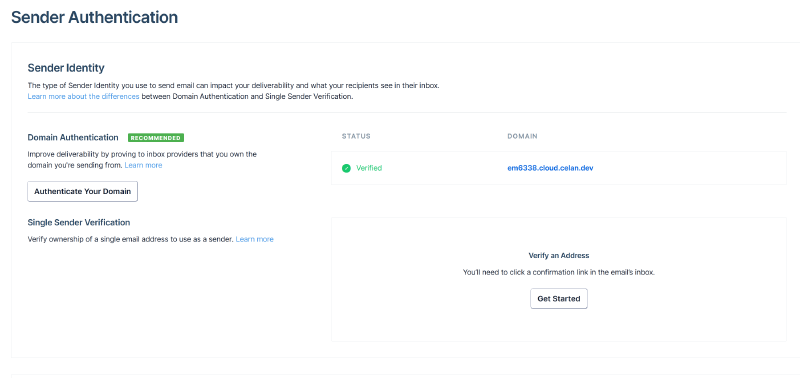
Task: Click the DOMAIN column header
Action: (522, 136)
